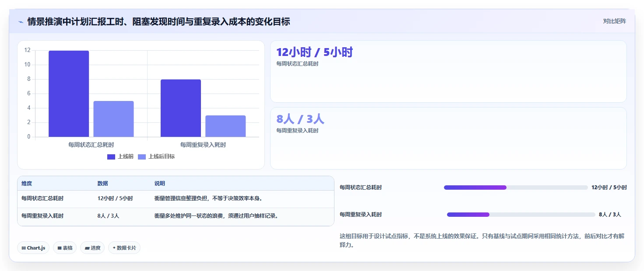This screenshot has width=644, height=271.
Task: Select table cell 每周状态汇总耗时
Action: [42, 198]
